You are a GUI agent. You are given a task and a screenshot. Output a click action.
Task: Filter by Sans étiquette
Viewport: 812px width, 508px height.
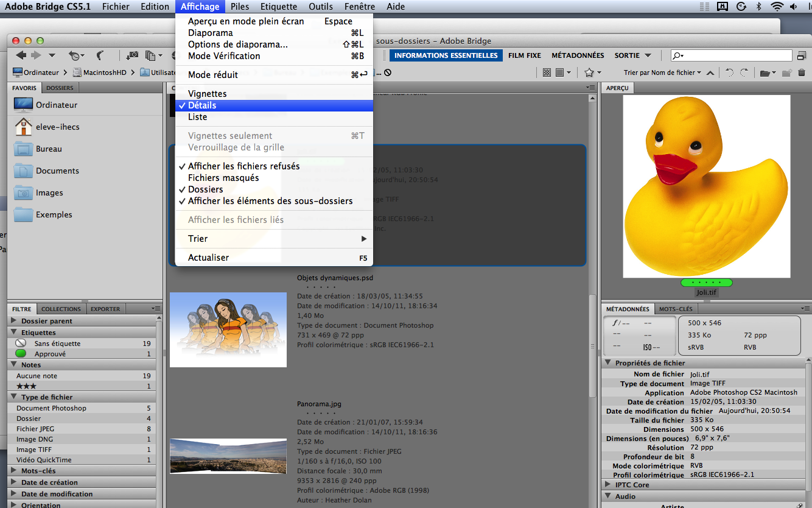(x=82, y=344)
